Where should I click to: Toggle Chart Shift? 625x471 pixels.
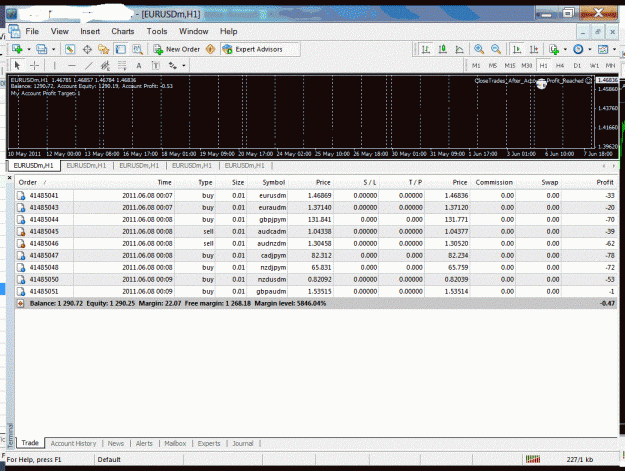tap(534, 49)
